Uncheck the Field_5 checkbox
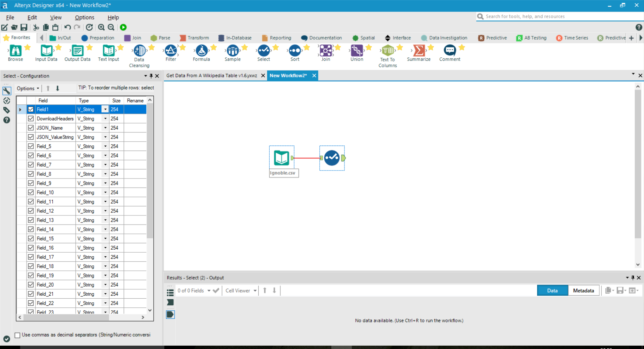The height and width of the screenshot is (349, 644). click(x=31, y=146)
